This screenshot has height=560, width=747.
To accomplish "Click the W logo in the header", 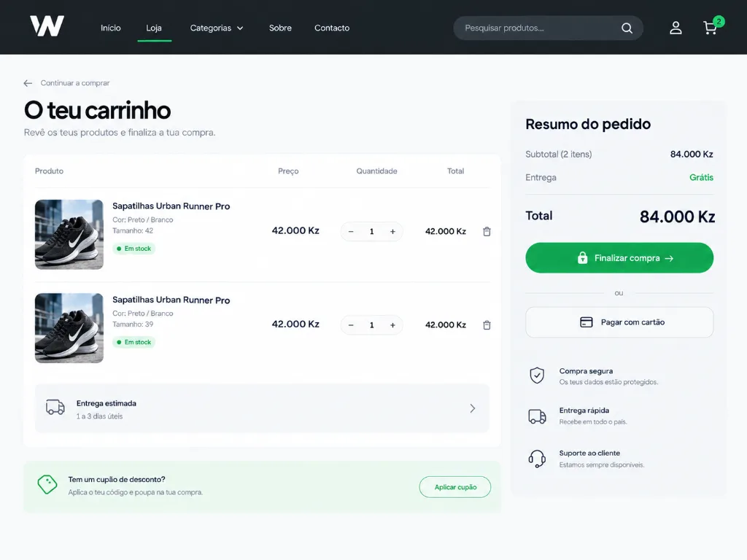I will [x=47, y=26].
